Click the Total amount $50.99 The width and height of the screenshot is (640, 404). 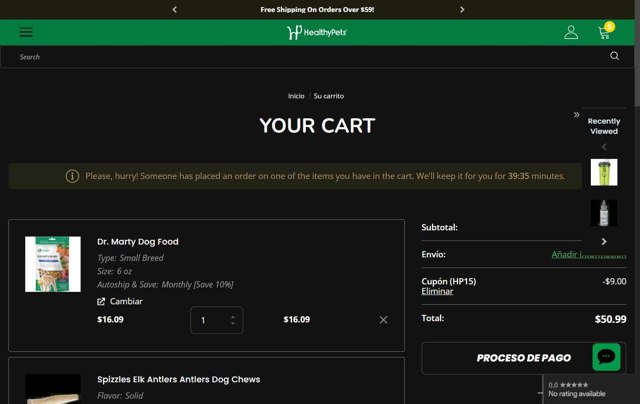[x=610, y=319]
